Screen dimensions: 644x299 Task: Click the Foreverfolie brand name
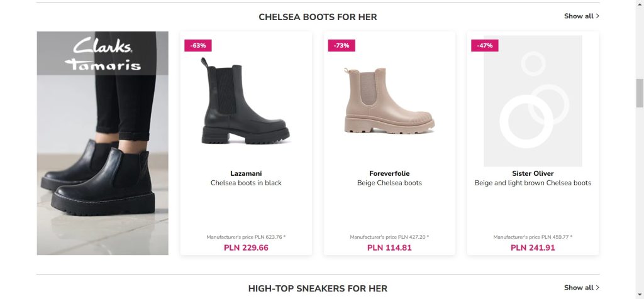tap(389, 173)
